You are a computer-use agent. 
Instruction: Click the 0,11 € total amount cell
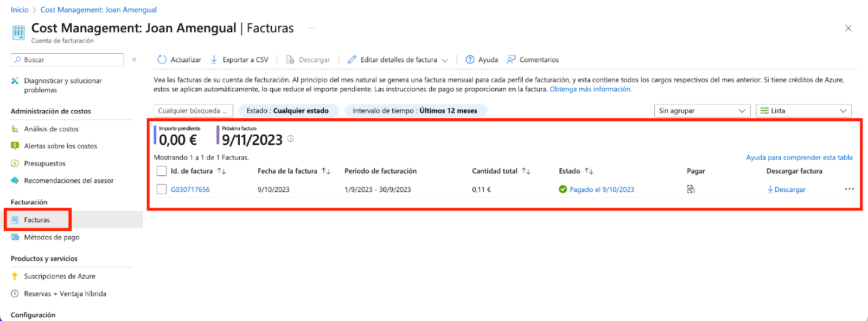coord(481,190)
